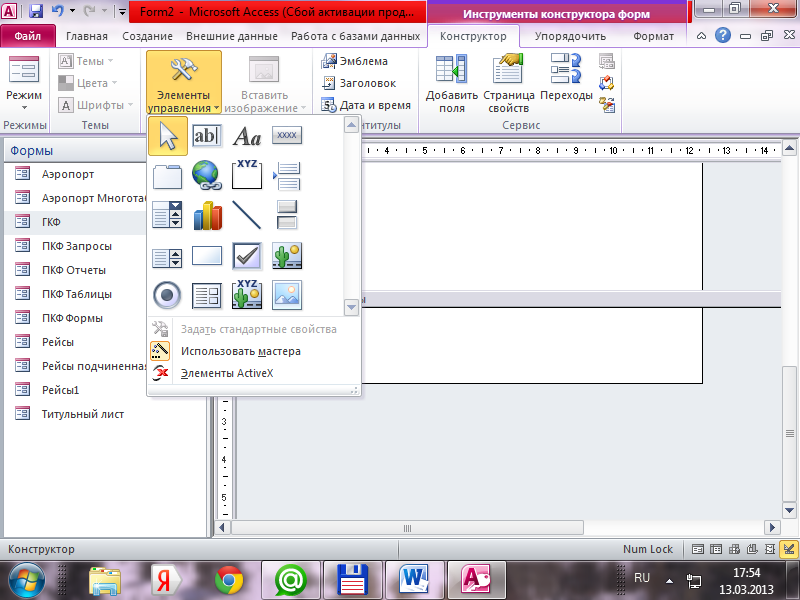Switch to Form view in status bar

[x=697, y=549]
